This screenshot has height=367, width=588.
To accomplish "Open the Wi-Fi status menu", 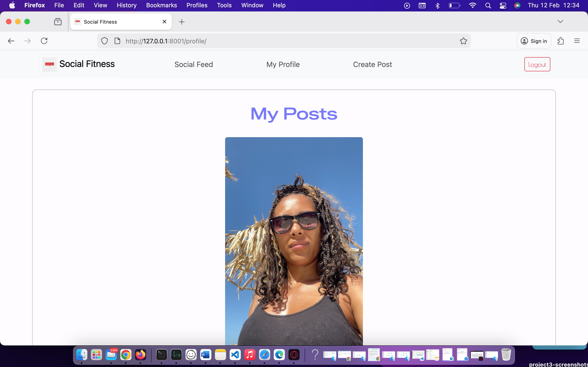I will [x=473, y=5].
